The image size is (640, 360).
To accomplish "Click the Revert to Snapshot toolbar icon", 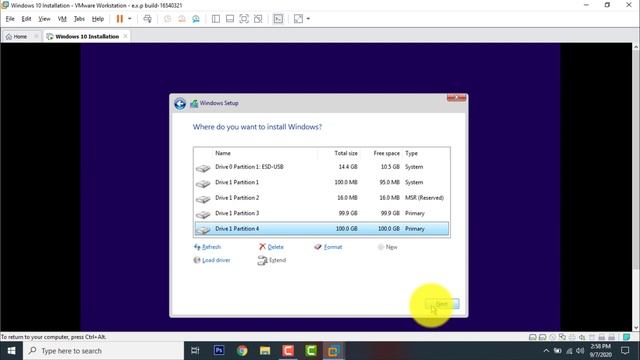I will tap(182, 19).
